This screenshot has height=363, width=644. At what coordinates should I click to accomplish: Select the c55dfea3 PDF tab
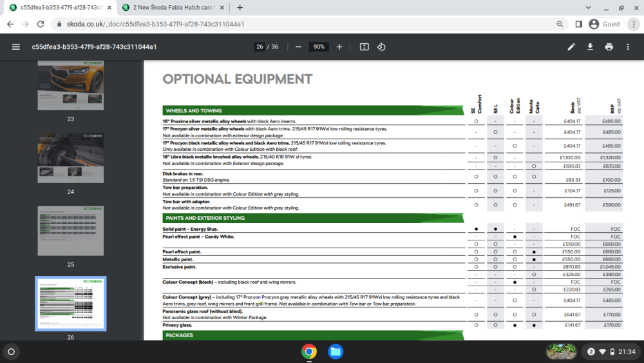pos(59,7)
